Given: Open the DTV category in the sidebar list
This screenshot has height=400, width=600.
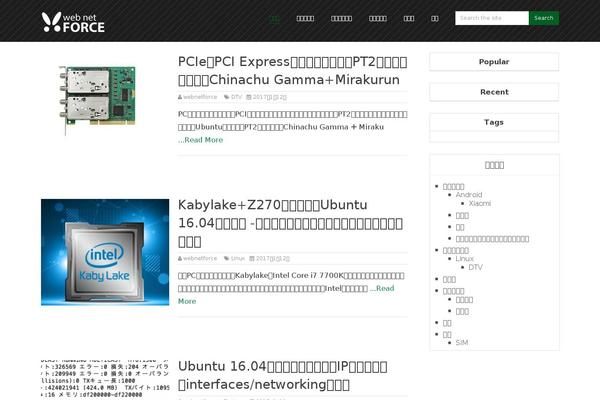Looking at the screenshot, I should click(x=476, y=267).
